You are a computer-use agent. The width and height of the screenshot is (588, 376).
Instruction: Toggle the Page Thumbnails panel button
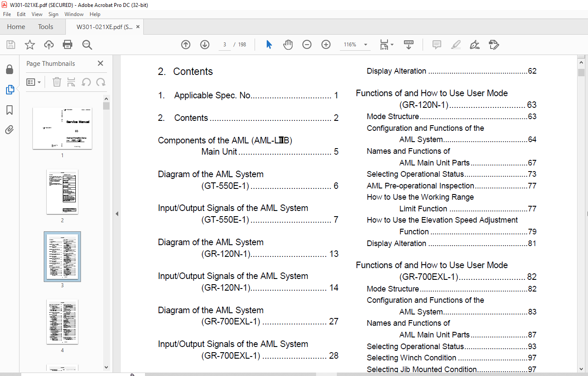pos(10,90)
